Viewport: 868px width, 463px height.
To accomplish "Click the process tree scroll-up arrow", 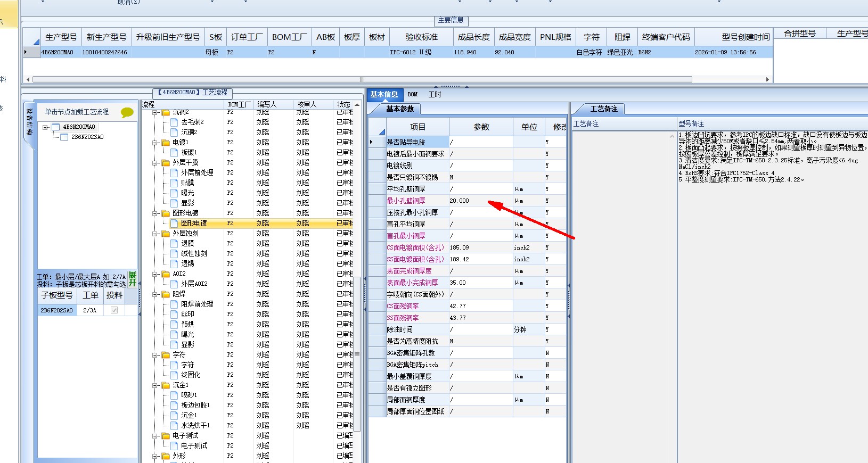I will pyautogui.click(x=357, y=104).
